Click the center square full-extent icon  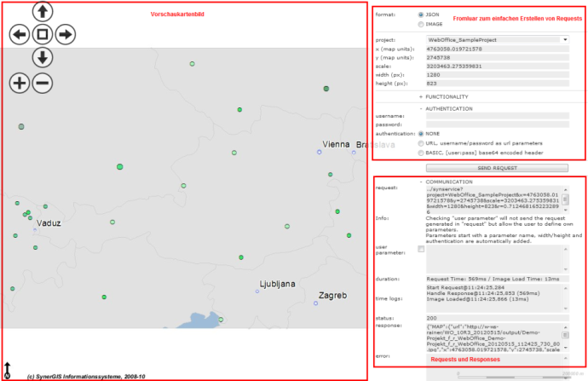point(42,35)
